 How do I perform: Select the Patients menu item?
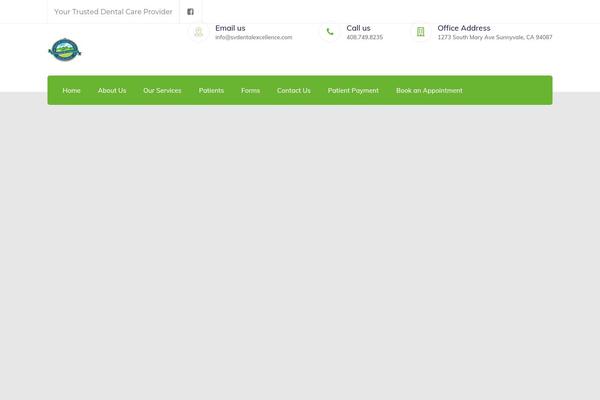click(x=211, y=90)
